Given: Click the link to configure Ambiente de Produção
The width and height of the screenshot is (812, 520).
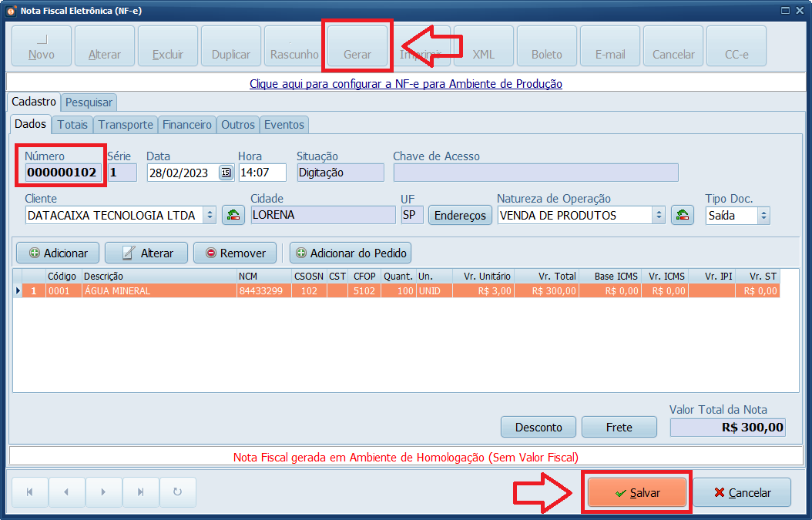Looking at the screenshot, I should [406, 83].
